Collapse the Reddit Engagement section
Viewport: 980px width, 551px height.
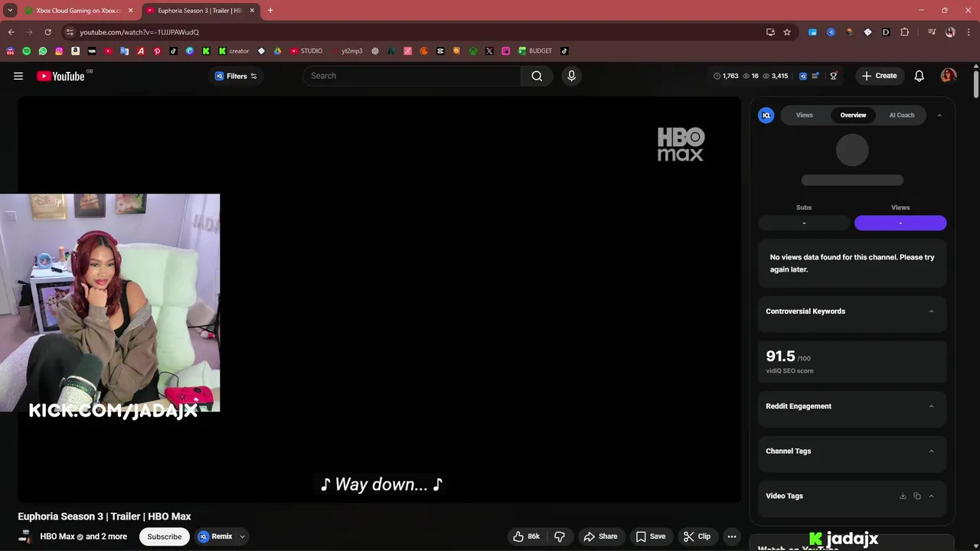pyautogui.click(x=931, y=406)
